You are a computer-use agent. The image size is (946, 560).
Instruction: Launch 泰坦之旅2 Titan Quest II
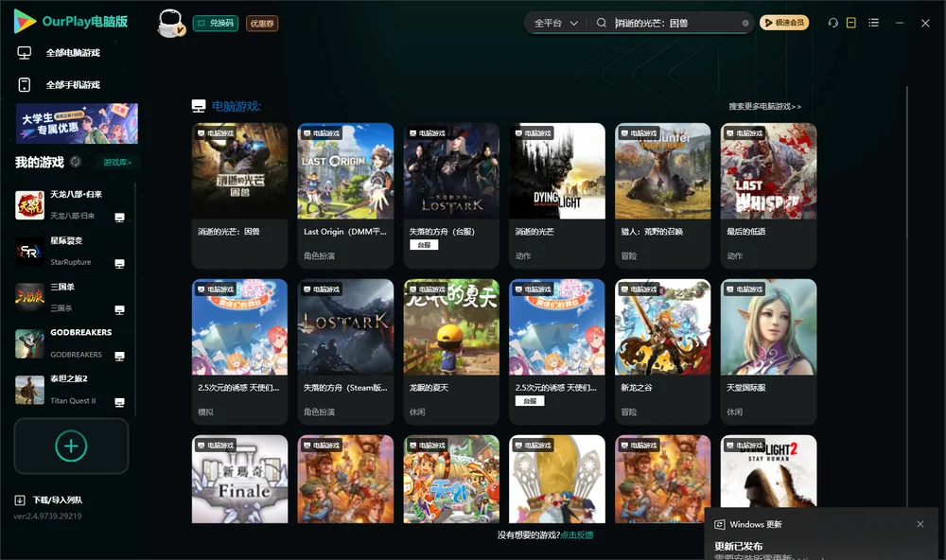(x=70, y=390)
